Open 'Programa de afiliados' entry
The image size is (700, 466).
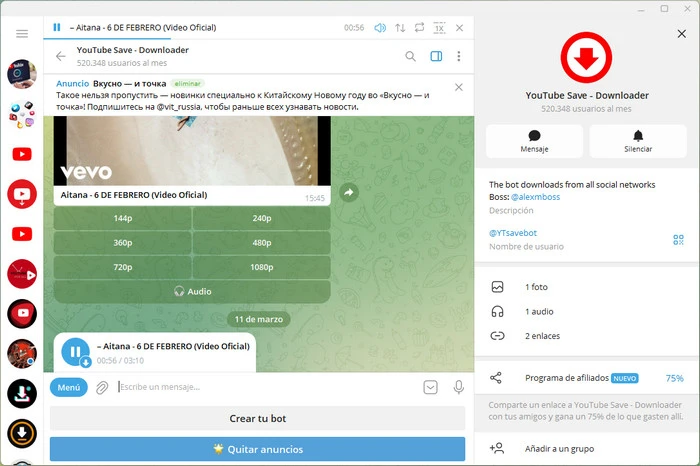coord(587,378)
